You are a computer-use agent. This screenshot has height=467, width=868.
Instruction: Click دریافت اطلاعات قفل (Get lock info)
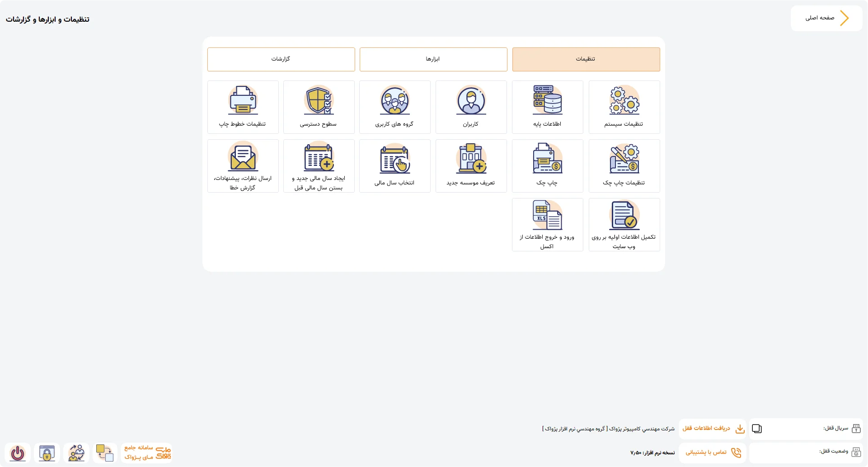pos(713,429)
